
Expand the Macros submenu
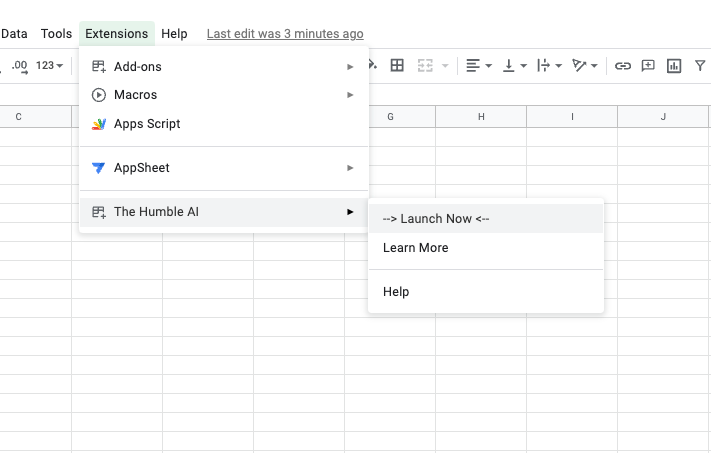click(224, 95)
